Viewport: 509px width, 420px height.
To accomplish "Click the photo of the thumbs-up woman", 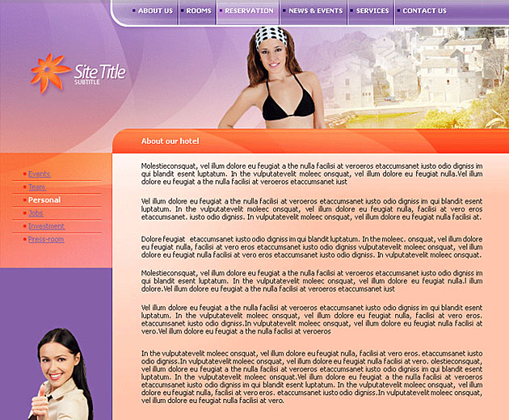I will 61,374.
